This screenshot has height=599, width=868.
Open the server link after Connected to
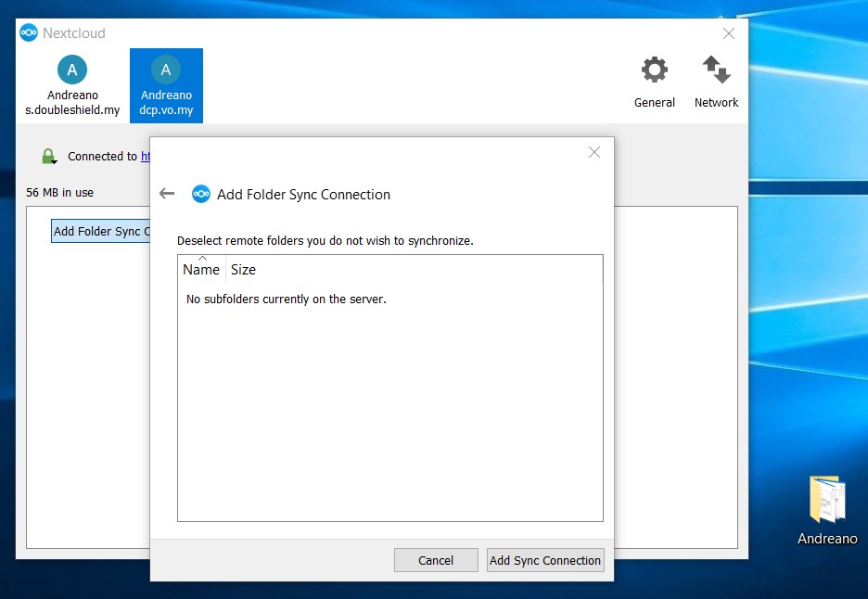[145, 157]
